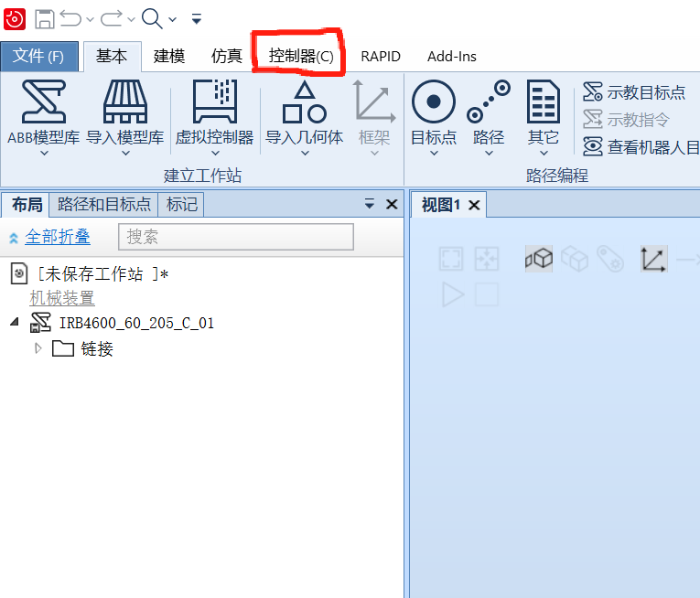The height and width of the screenshot is (598, 700).
Task: Redo the last undone action
Action: (x=112, y=18)
